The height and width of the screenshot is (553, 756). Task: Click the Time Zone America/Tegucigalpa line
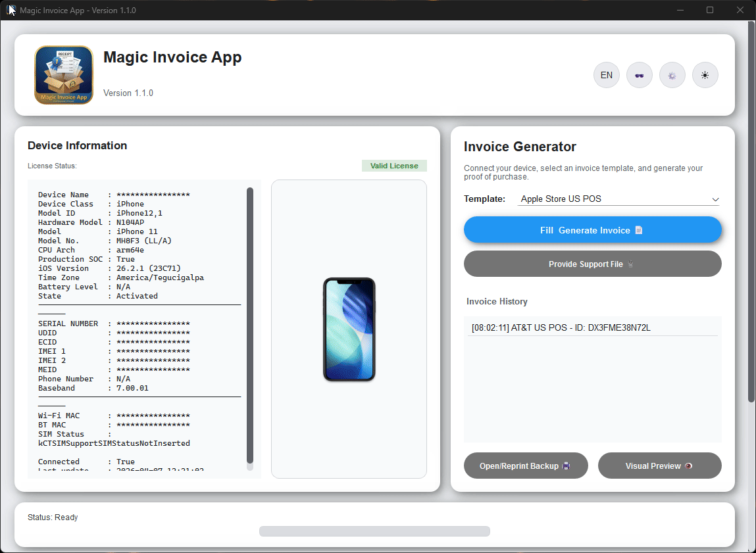click(121, 277)
